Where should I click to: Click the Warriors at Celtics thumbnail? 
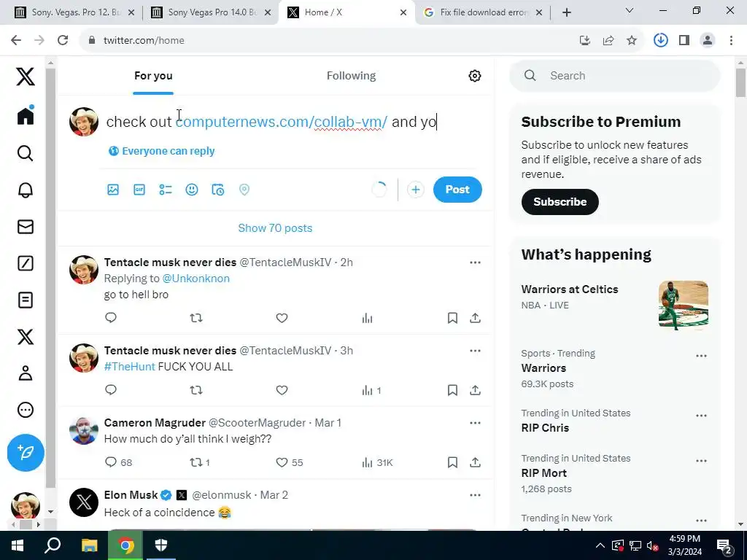[x=683, y=306]
